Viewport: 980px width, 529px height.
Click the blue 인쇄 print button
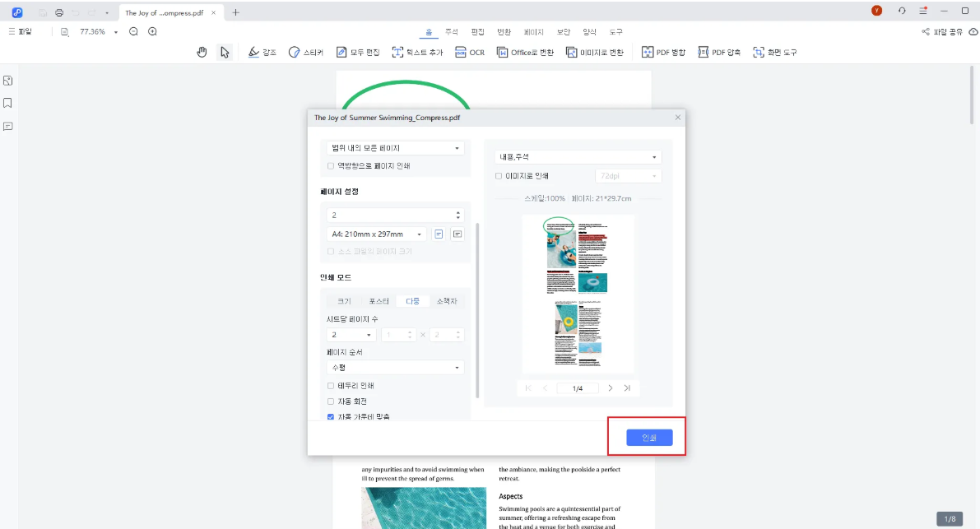[x=649, y=438]
